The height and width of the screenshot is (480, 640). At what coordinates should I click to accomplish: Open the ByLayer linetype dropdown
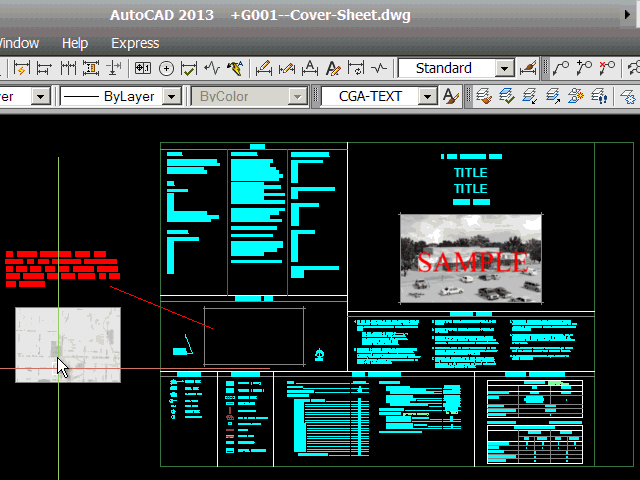[x=171, y=96]
